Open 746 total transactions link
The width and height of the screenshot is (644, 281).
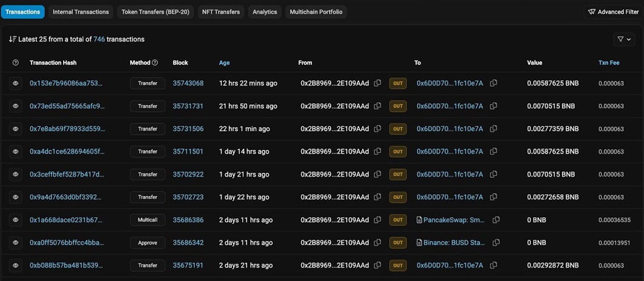[x=99, y=39]
